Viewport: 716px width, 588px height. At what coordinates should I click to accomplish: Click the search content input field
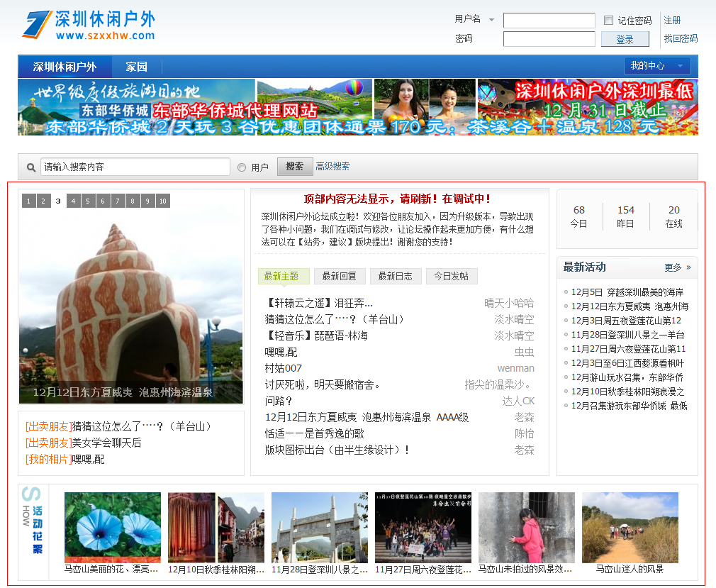pos(135,167)
